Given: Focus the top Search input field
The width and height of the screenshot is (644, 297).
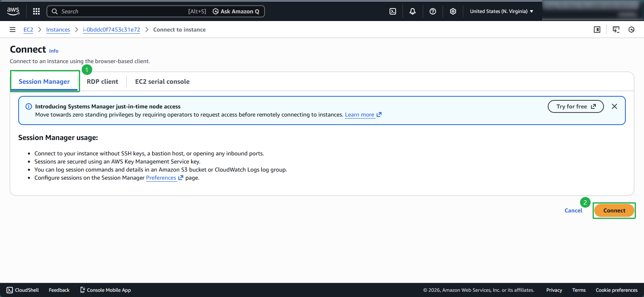Looking at the screenshot, I should (121, 11).
